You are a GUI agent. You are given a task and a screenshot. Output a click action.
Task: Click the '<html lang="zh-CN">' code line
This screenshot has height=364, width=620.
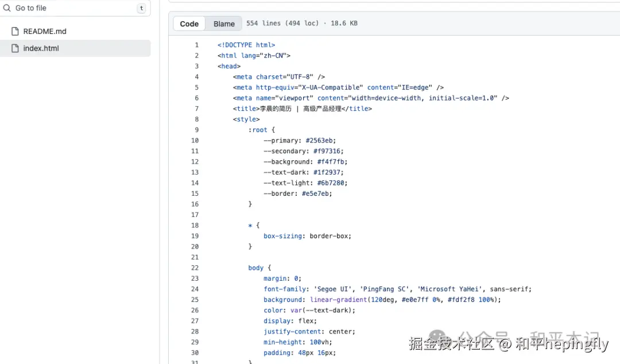254,56
